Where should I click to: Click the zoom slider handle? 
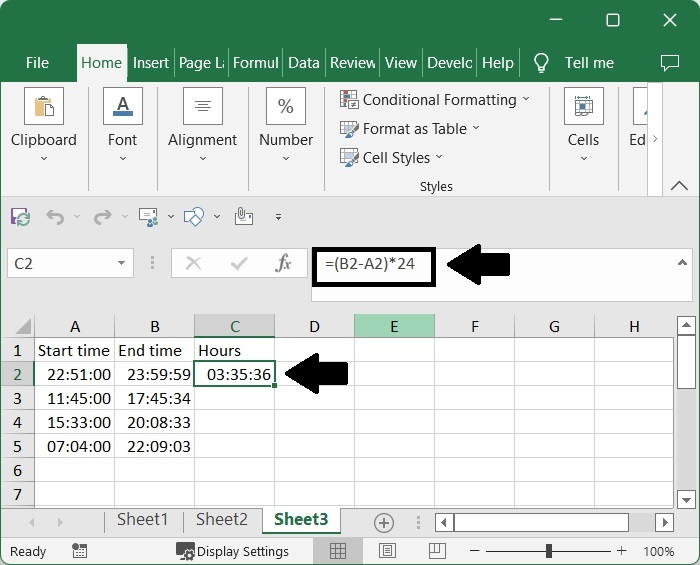[x=549, y=551]
